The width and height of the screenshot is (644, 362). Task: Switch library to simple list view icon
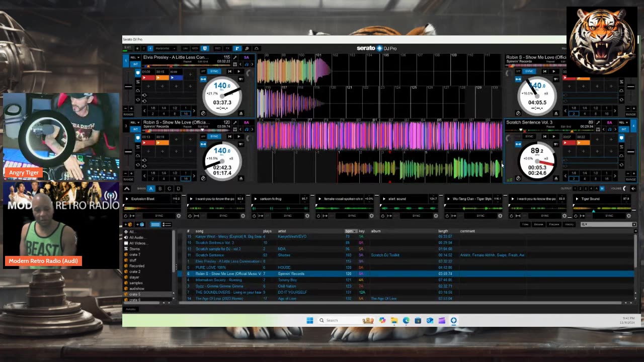pyautogui.click(x=155, y=224)
